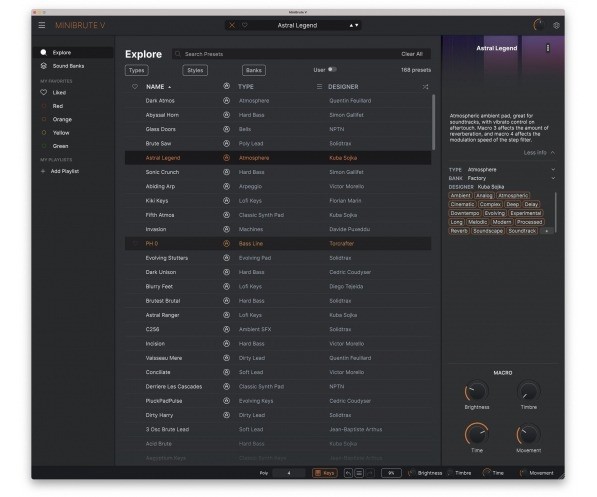Image resolution: width=597 pixels, height=497 pixels.
Task: Toggle the Soundscape tag
Action: coord(488,231)
